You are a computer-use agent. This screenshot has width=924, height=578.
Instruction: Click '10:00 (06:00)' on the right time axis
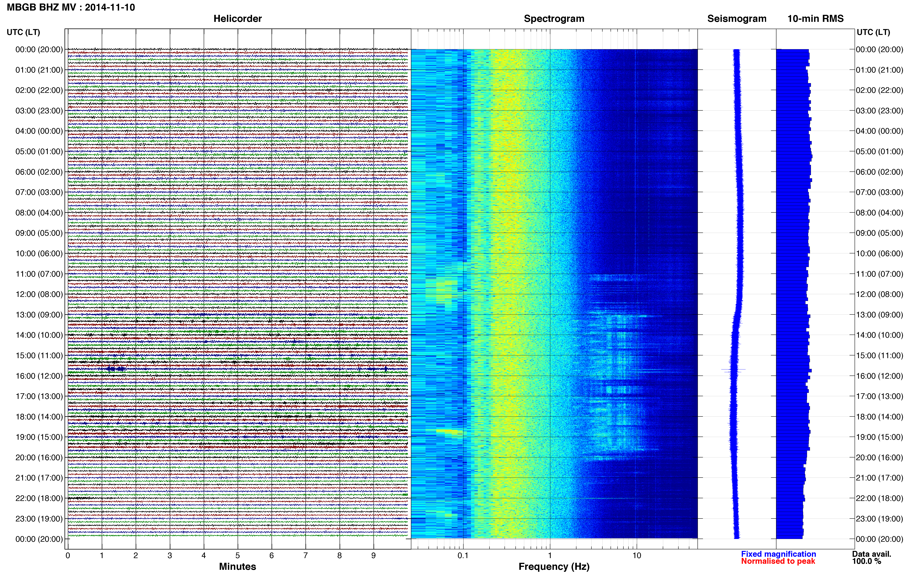tap(879, 253)
